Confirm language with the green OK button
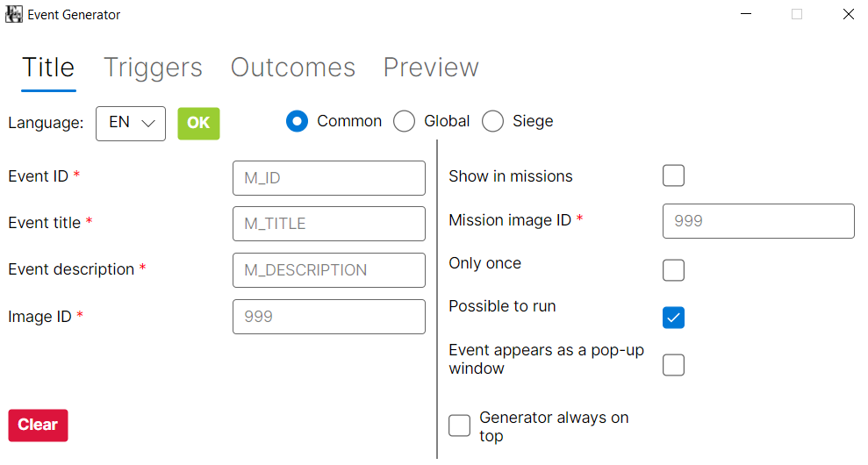The height and width of the screenshot is (465, 868). [x=198, y=124]
